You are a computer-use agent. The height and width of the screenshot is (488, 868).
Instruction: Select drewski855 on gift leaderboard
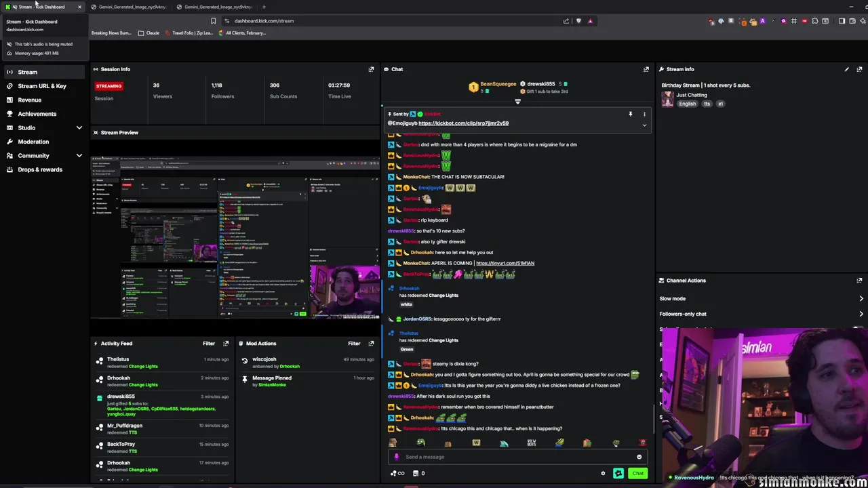click(x=541, y=84)
